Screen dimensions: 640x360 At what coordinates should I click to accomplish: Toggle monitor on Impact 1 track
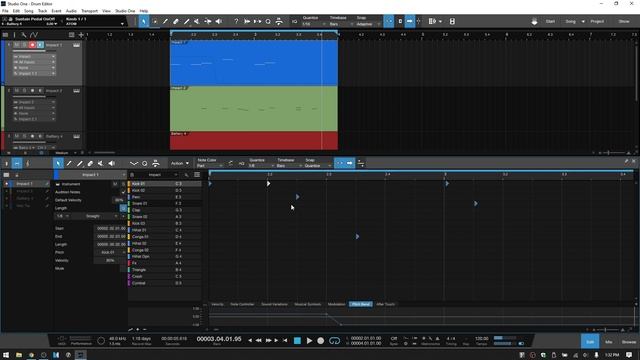40,45
